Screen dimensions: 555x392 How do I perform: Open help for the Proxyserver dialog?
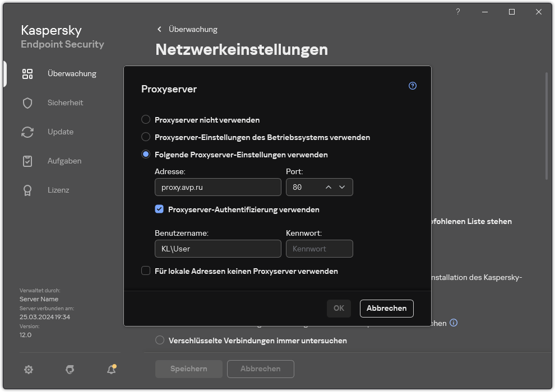413,86
